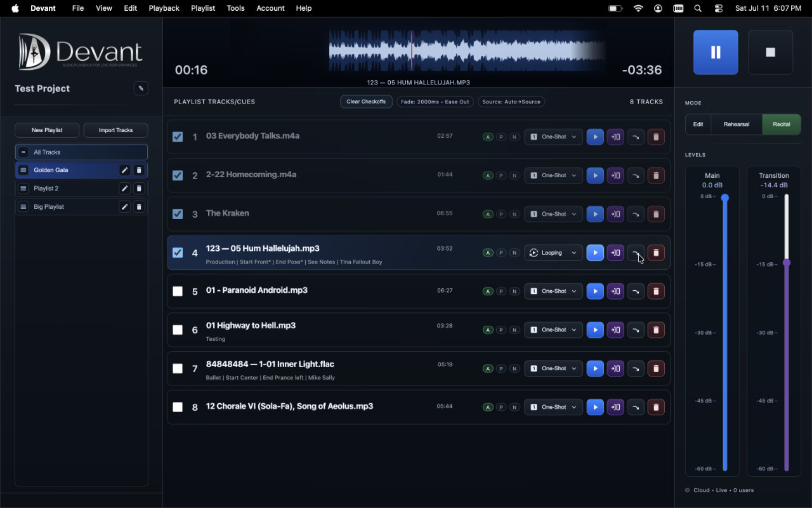Image resolution: width=812 pixels, height=508 pixels.
Task: Open Looping dropdown for Hum Hallelujah
Action: [553, 253]
